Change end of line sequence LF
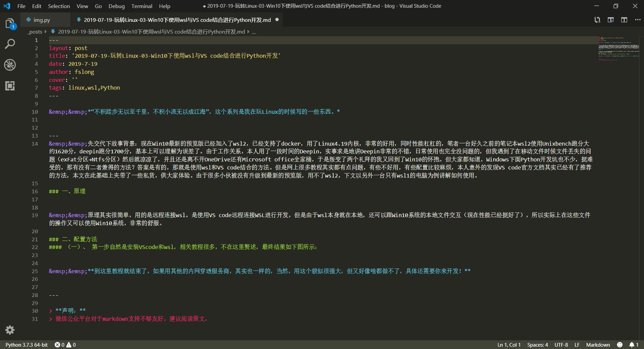Screen dimensions: 644x349 (x=577, y=345)
